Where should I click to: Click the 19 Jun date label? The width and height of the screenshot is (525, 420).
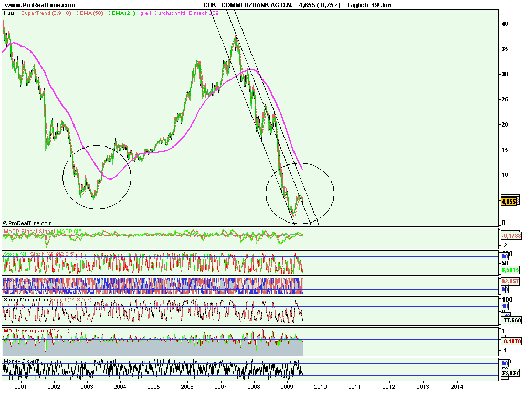click(381, 5)
